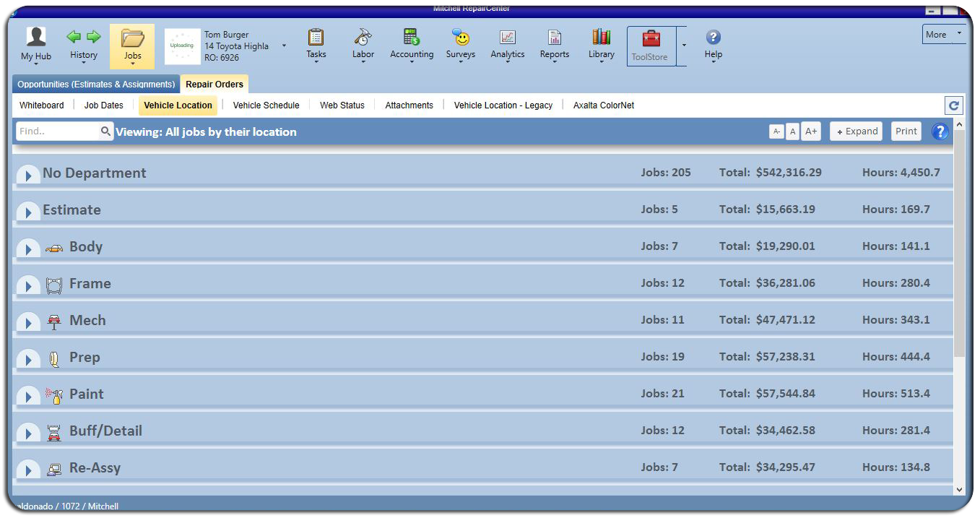Click the Paint row's Jobs: 21 count

662,394
